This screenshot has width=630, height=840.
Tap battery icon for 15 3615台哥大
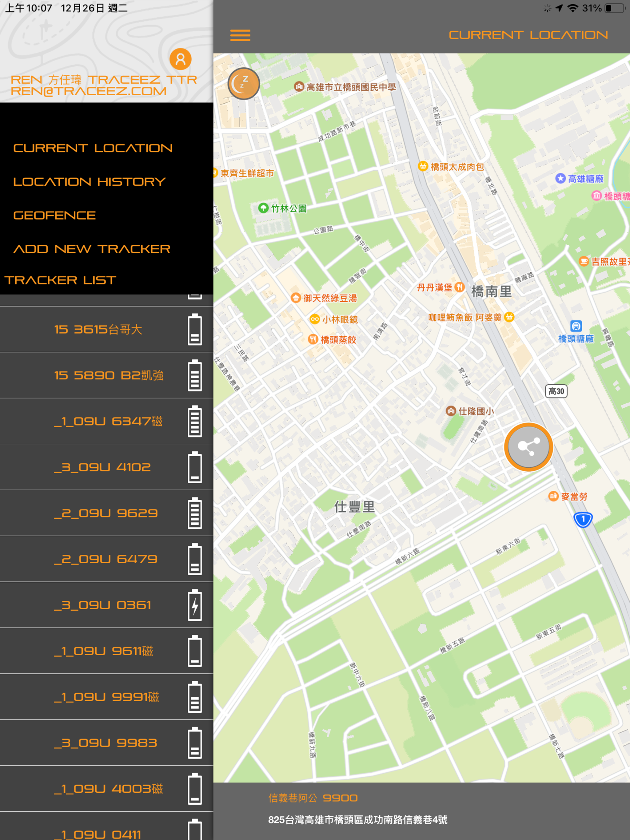point(195,329)
